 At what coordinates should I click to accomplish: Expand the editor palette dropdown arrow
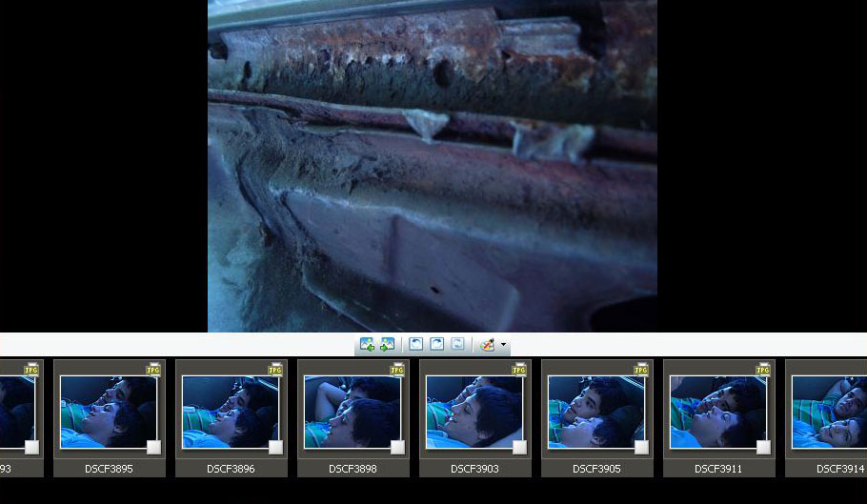tap(503, 345)
